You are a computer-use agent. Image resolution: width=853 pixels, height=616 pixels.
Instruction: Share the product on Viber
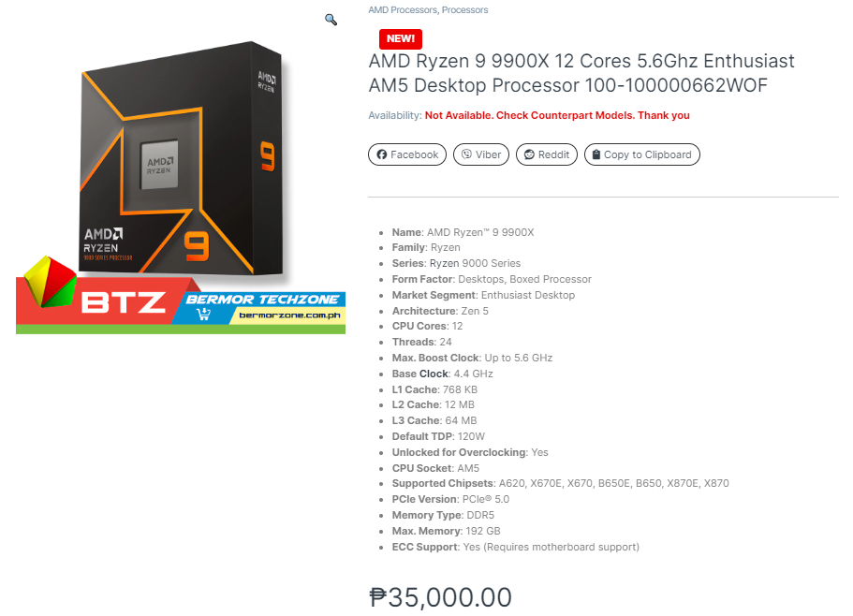pyautogui.click(x=481, y=154)
